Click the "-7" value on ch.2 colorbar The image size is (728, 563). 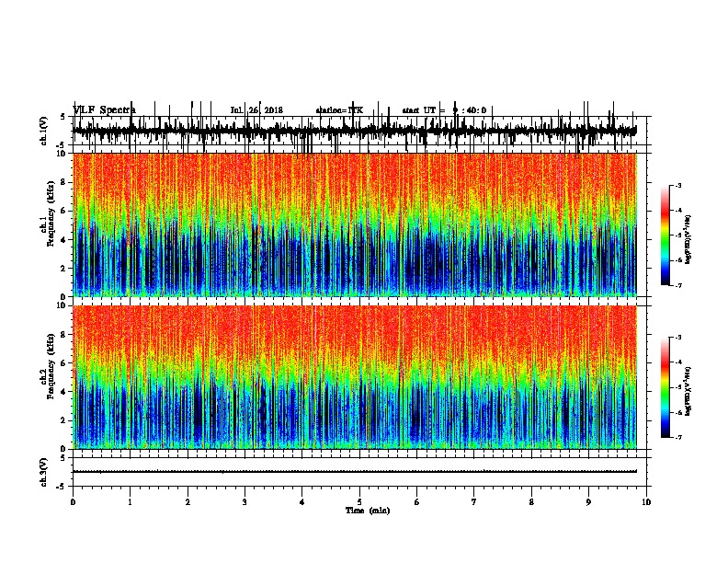coord(677,437)
